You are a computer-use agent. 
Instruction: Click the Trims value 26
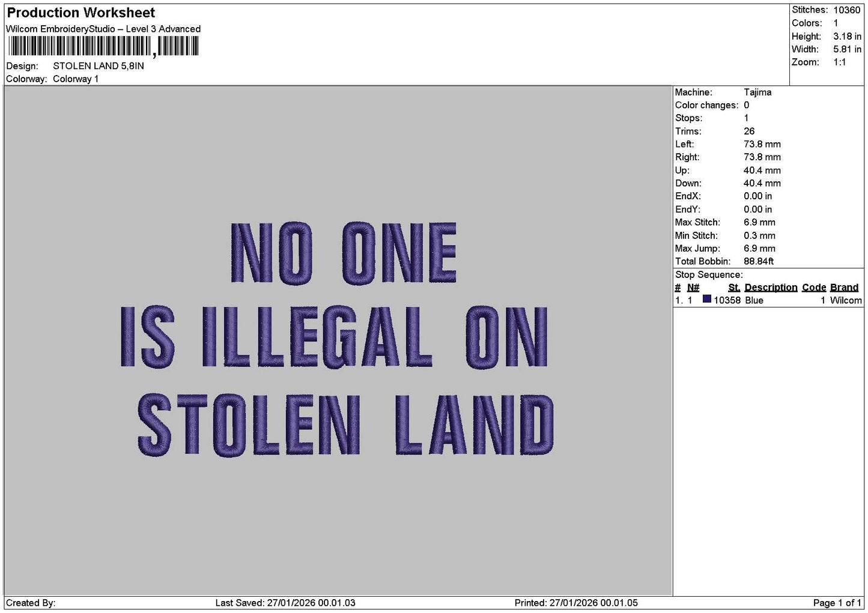pos(749,131)
